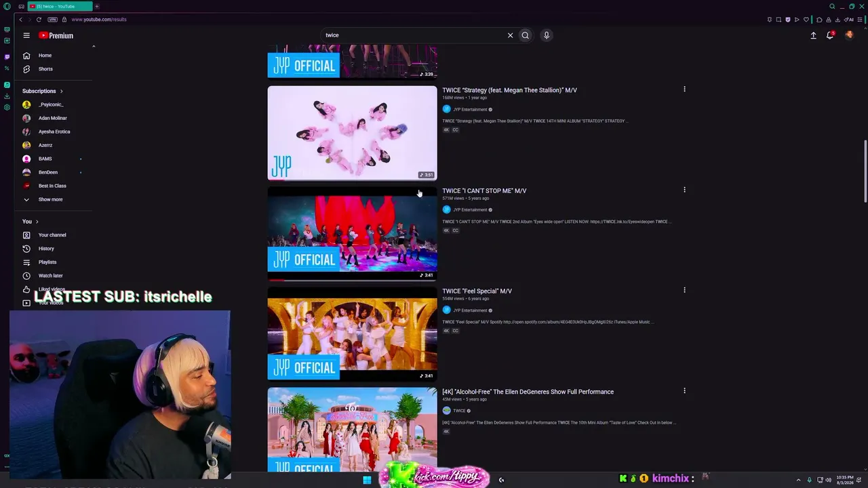Open the heart bookmarks icon in toolbar
This screenshot has height=488, width=868.
click(x=806, y=20)
